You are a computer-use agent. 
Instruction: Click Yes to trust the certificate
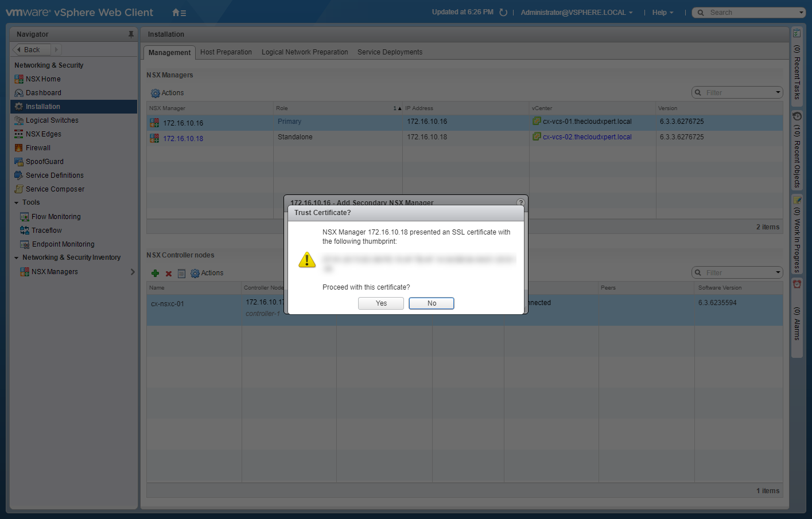pyautogui.click(x=380, y=303)
